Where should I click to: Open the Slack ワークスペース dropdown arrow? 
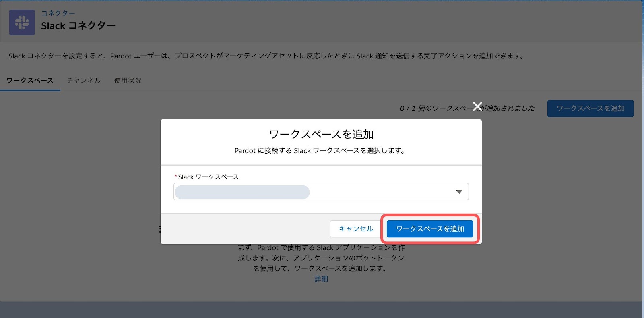click(x=459, y=192)
